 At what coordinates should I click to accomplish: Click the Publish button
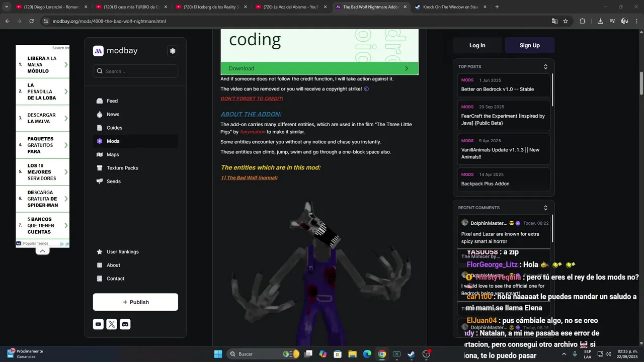(135, 302)
